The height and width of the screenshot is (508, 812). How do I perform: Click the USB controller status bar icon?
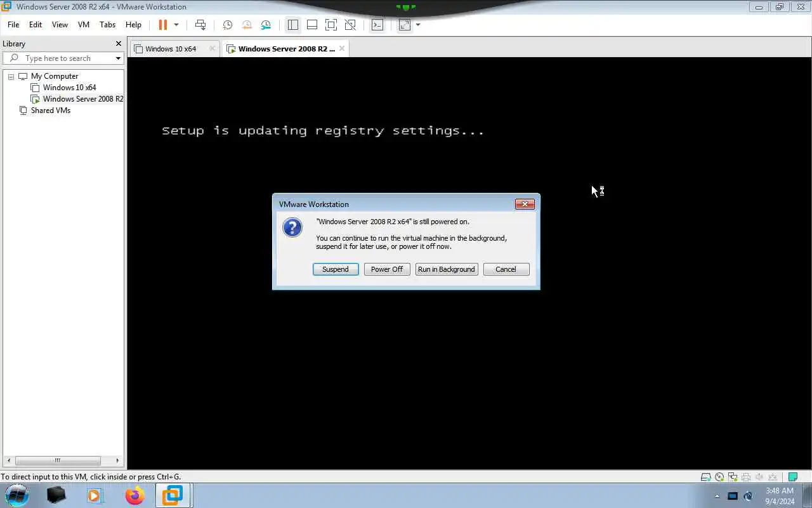pos(773,477)
